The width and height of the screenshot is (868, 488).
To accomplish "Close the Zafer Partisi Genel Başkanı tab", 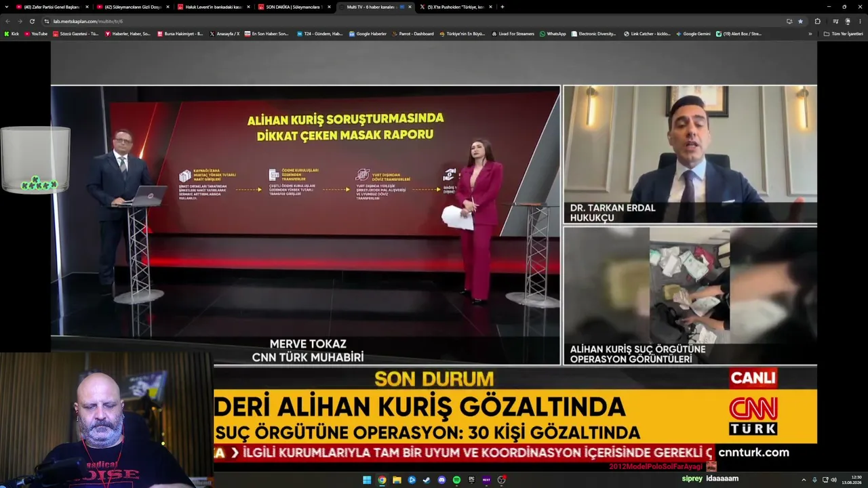I will [x=87, y=7].
